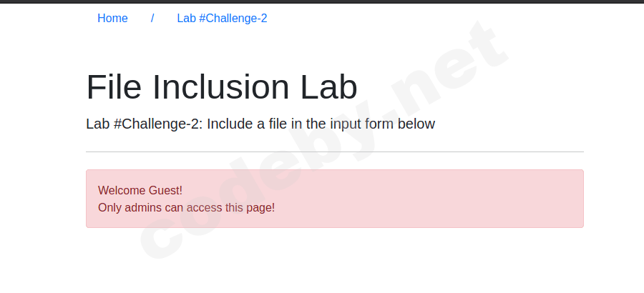This screenshot has height=293, width=644.
Task: Click the word "page!" in the alert
Action: [x=260, y=208]
